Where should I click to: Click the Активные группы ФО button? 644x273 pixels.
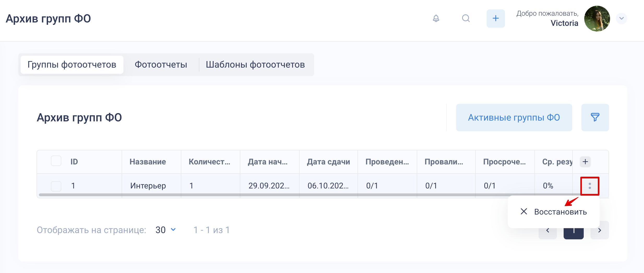(x=514, y=117)
